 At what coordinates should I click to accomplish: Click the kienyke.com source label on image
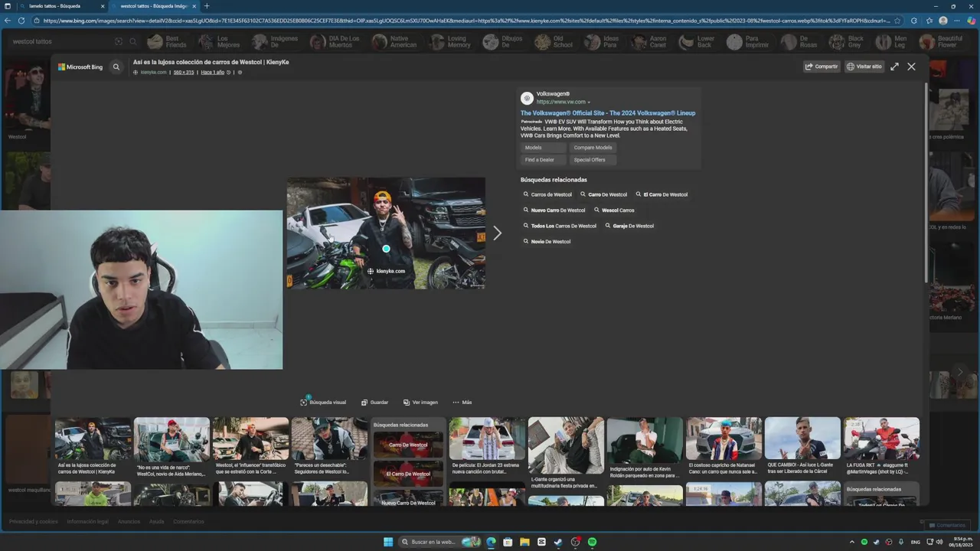386,271
